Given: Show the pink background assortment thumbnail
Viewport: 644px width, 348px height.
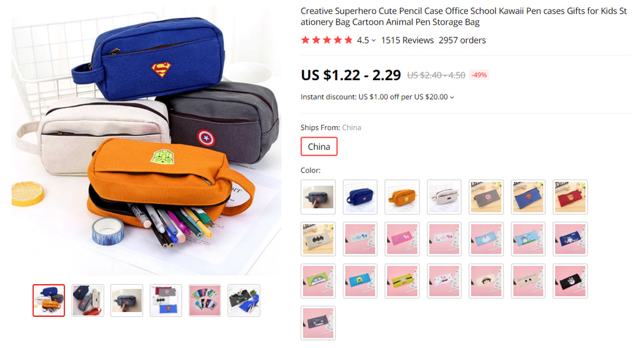Looking at the screenshot, I should 204,300.
